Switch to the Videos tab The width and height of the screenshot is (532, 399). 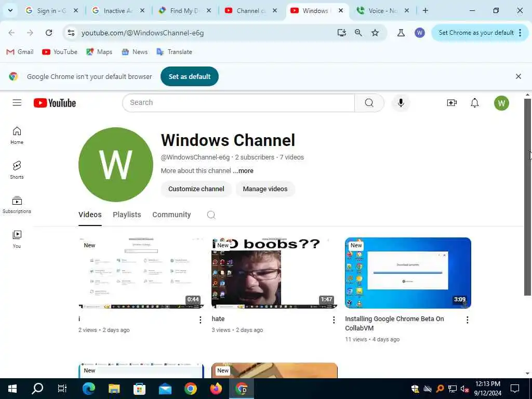point(90,215)
